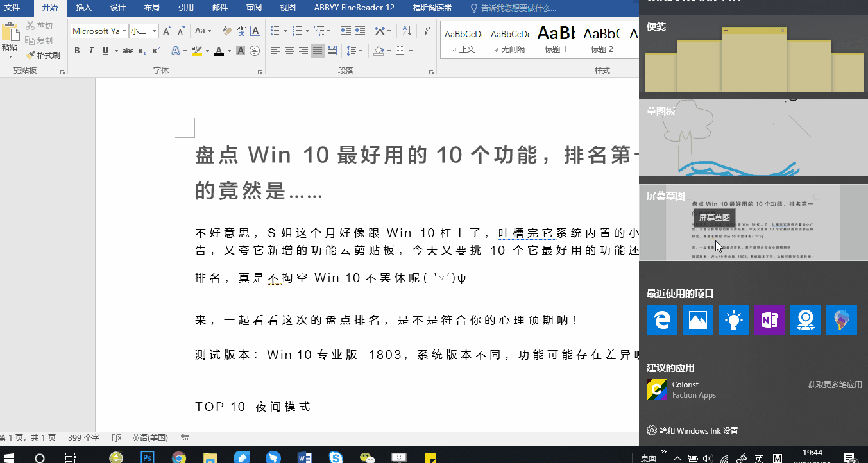The width and height of the screenshot is (868, 463).
Task: Open the 邮件 ribbon tab
Action: [x=219, y=8]
